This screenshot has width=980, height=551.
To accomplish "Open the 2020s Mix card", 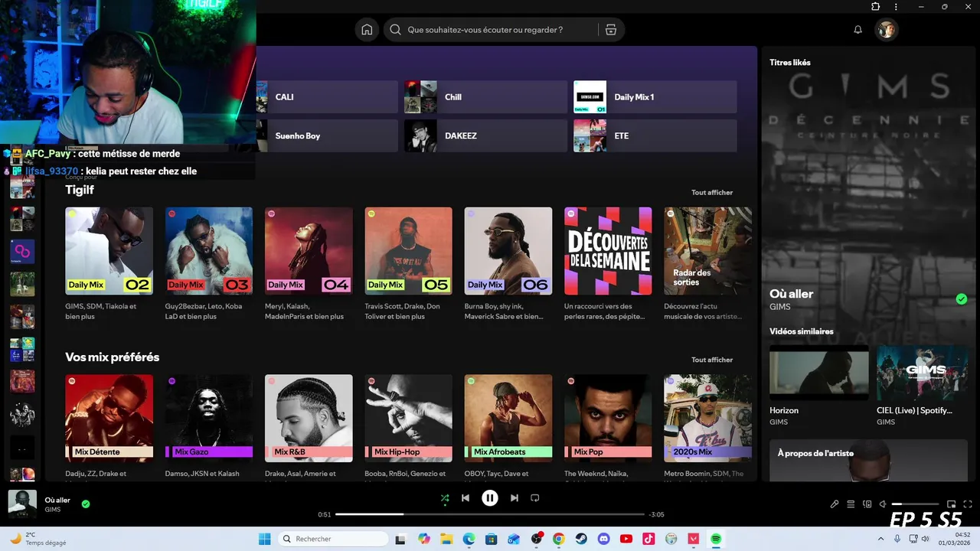I will pos(708,418).
